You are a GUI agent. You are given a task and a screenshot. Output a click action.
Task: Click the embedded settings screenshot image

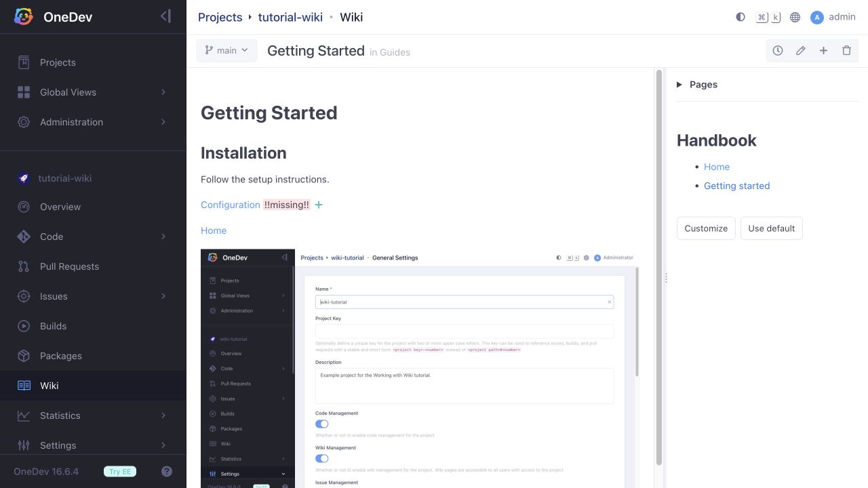(420, 369)
